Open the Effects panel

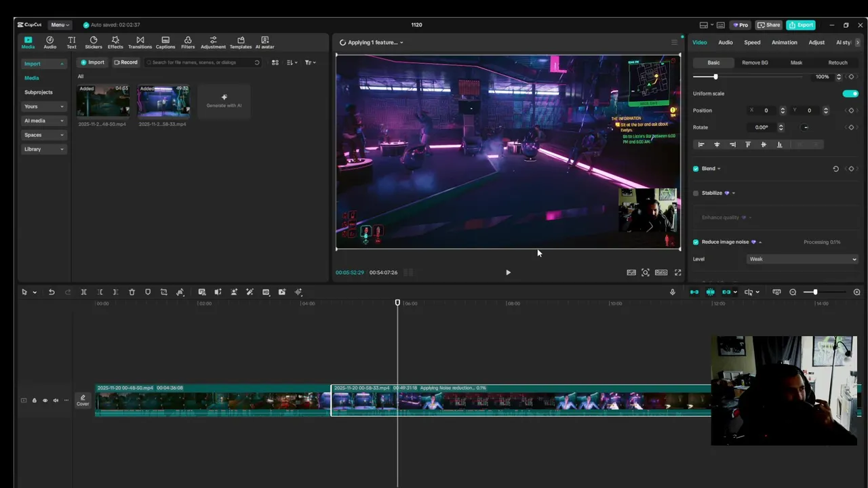click(x=115, y=43)
